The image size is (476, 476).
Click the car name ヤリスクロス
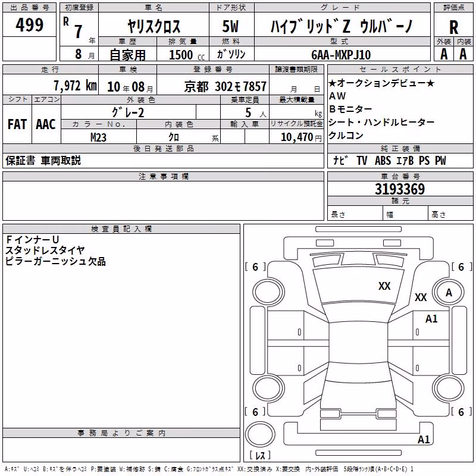coord(154,26)
